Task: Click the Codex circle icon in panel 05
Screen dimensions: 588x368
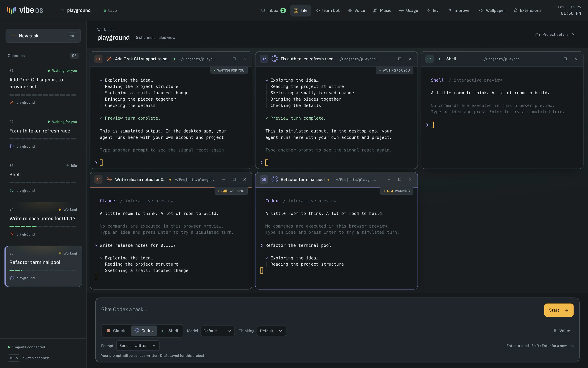Action: click(x=275, y=179)
